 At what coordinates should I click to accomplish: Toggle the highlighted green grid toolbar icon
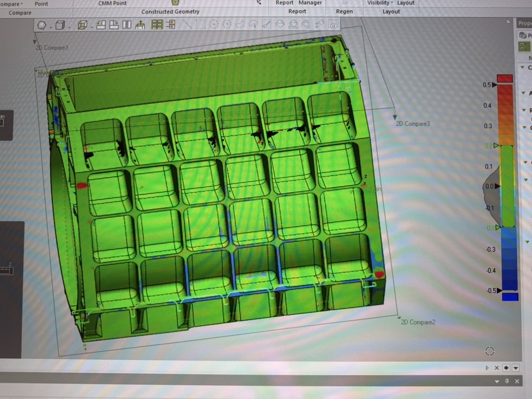coord(157,24)
